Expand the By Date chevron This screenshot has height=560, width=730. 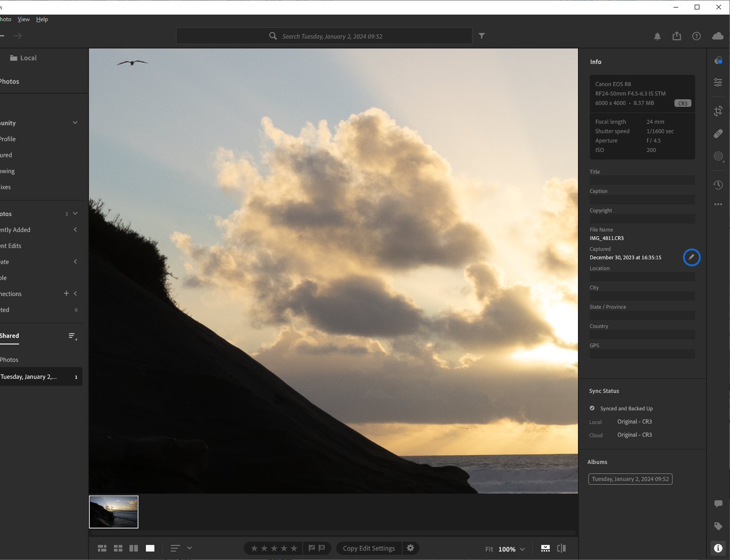tap(75, 262)
